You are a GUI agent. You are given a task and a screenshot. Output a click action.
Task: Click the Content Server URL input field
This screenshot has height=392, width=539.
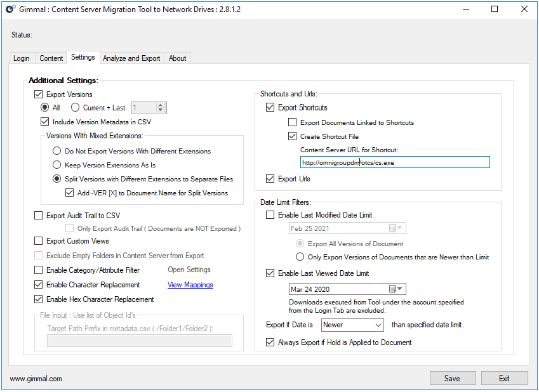[394, 162]
